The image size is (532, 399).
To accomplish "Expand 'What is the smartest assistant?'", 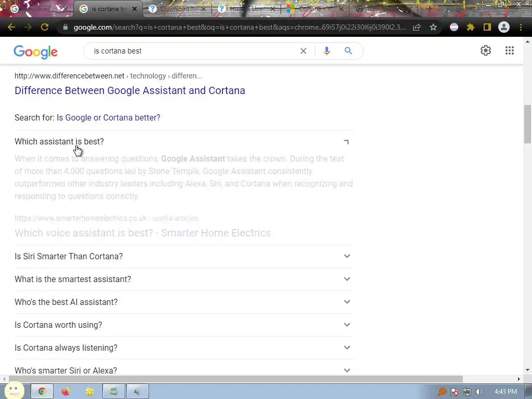I will tap(183, 279).
